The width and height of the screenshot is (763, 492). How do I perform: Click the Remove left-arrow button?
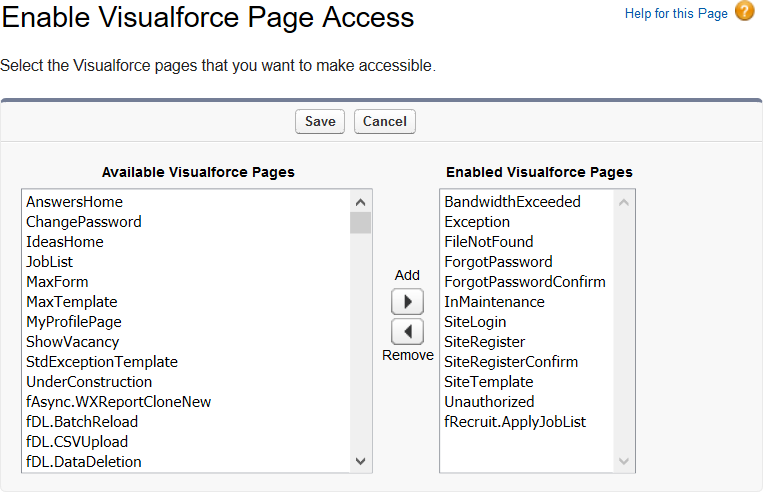pyautogui.click(x=407, y=332)
